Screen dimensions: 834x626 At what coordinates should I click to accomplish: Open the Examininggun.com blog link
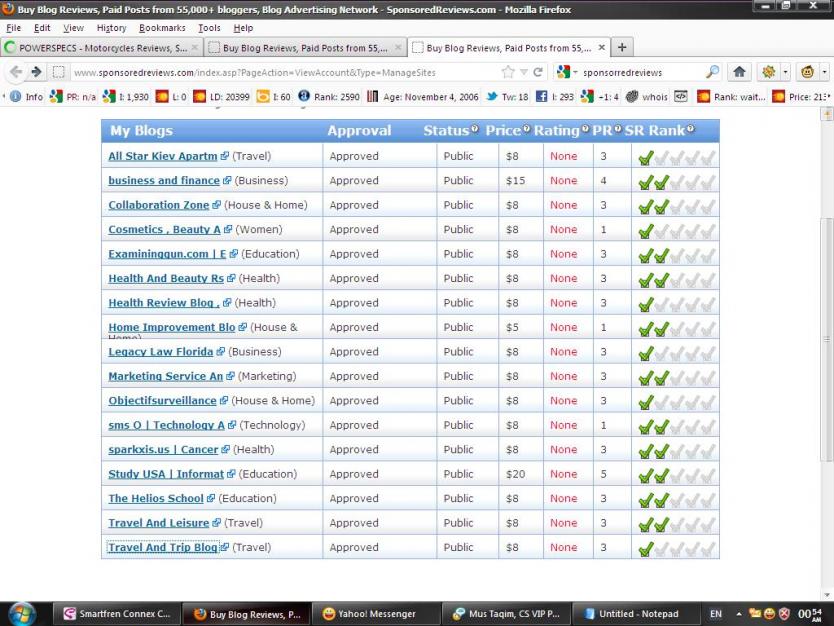167,254
